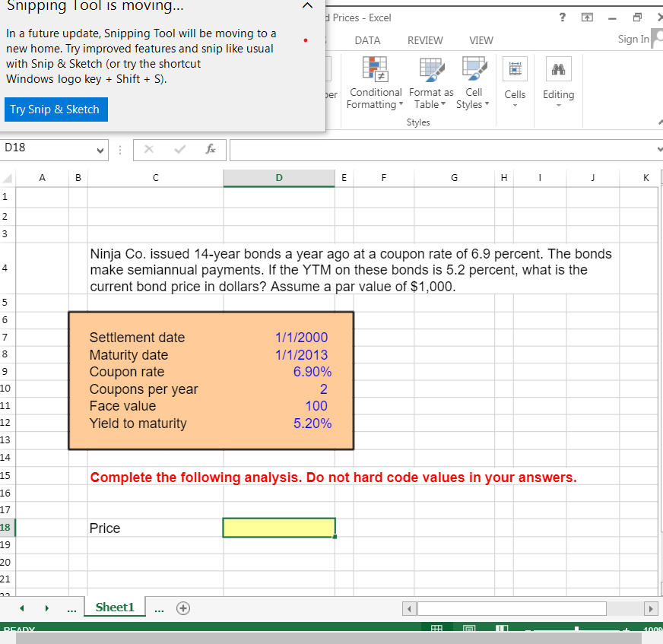The height and width of the screenshot is (644, 663).
Task: Open the REVIEW ribbon tab
Action: click(x=425, y=40)
